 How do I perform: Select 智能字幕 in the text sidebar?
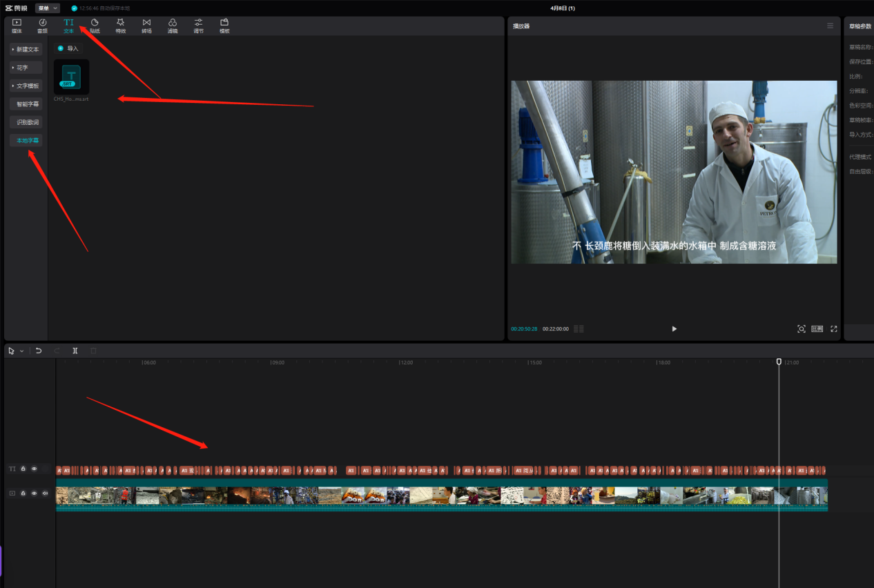click(x=28, y=104)
